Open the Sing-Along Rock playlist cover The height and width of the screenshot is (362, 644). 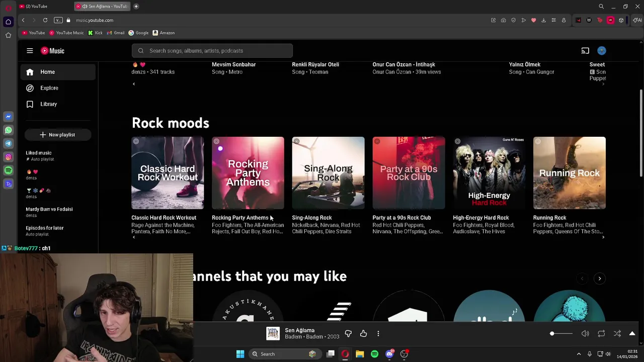click(329, 173)
